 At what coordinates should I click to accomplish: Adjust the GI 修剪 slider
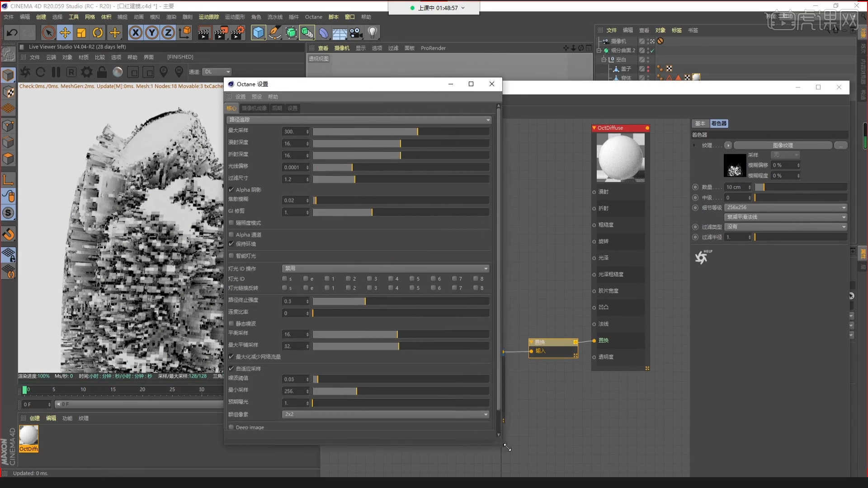[x=401, y=212]
